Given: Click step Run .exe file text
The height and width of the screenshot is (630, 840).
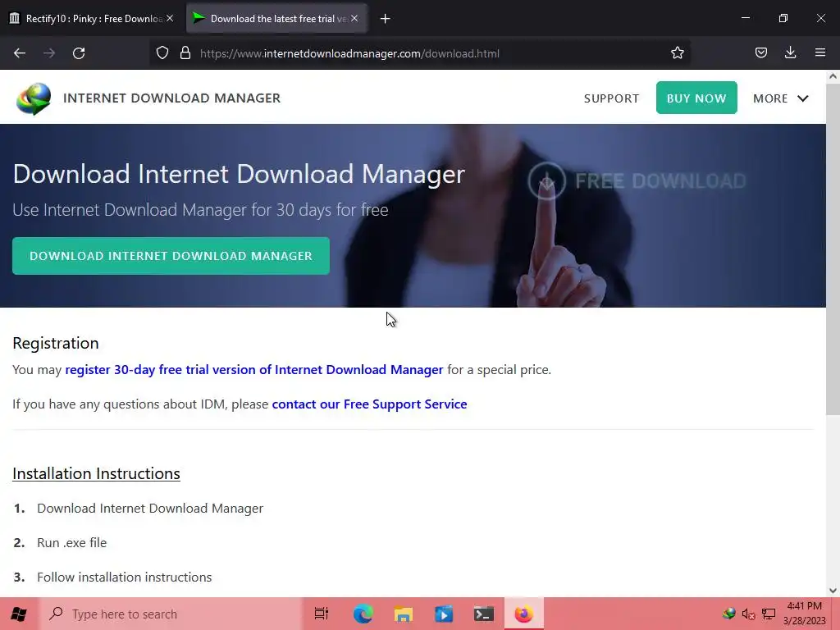Looking at the screenshot, I should tap(72, 543).
